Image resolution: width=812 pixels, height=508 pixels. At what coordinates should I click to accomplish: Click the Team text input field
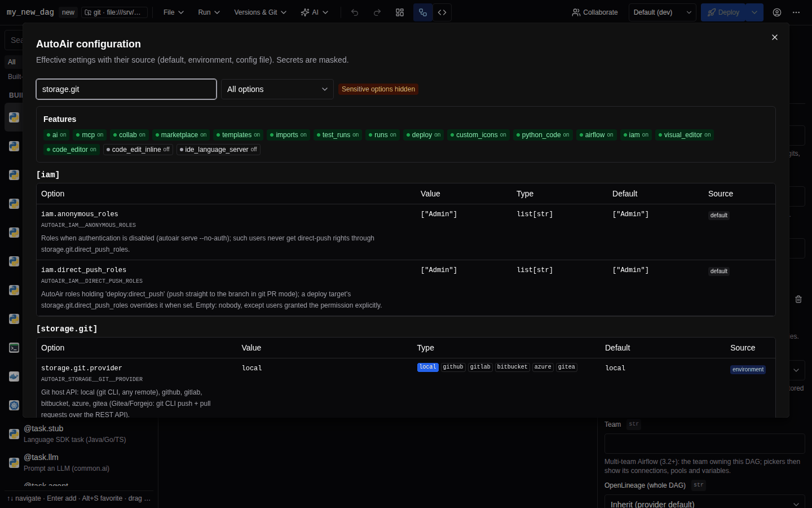click(x=705, y=444)
